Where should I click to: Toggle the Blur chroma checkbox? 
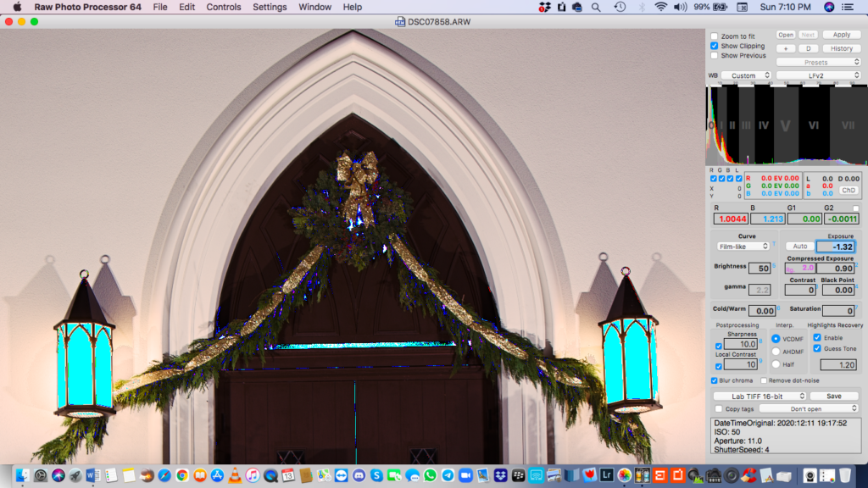click(714, 380)
